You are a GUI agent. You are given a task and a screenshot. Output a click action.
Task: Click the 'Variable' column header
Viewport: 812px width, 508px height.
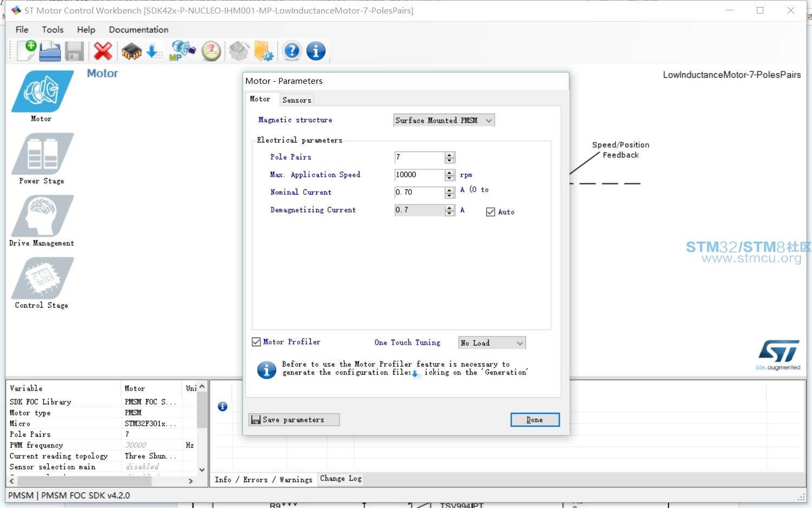pos(64,388)
